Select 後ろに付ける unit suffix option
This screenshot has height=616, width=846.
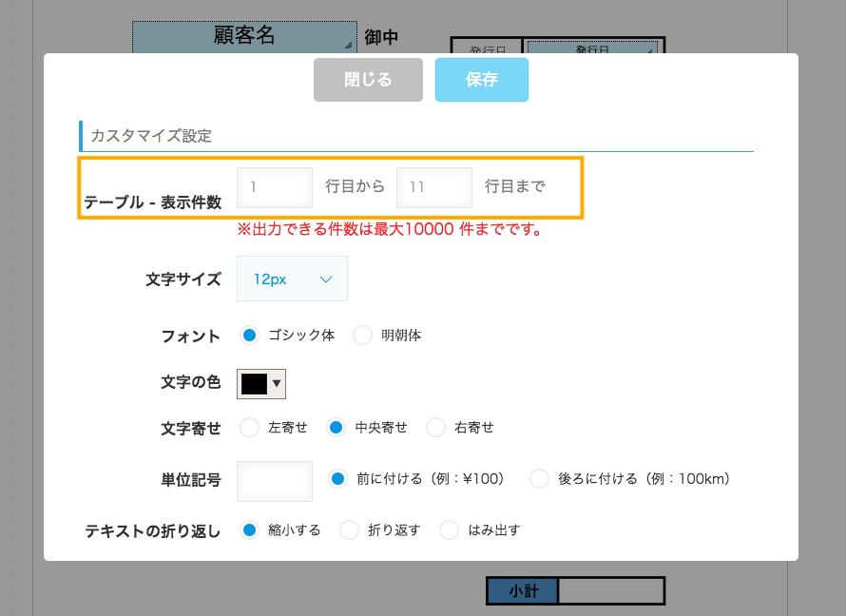click(539, 479)
